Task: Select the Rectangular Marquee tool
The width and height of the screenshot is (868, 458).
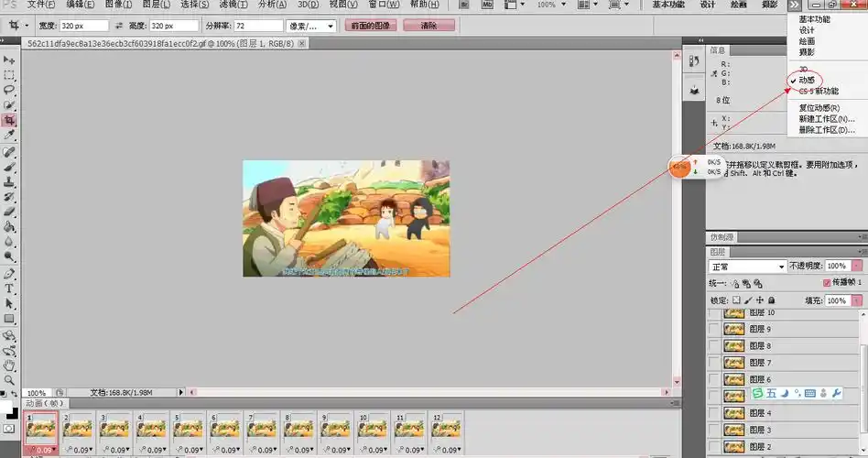Action: tap(9, 75)
